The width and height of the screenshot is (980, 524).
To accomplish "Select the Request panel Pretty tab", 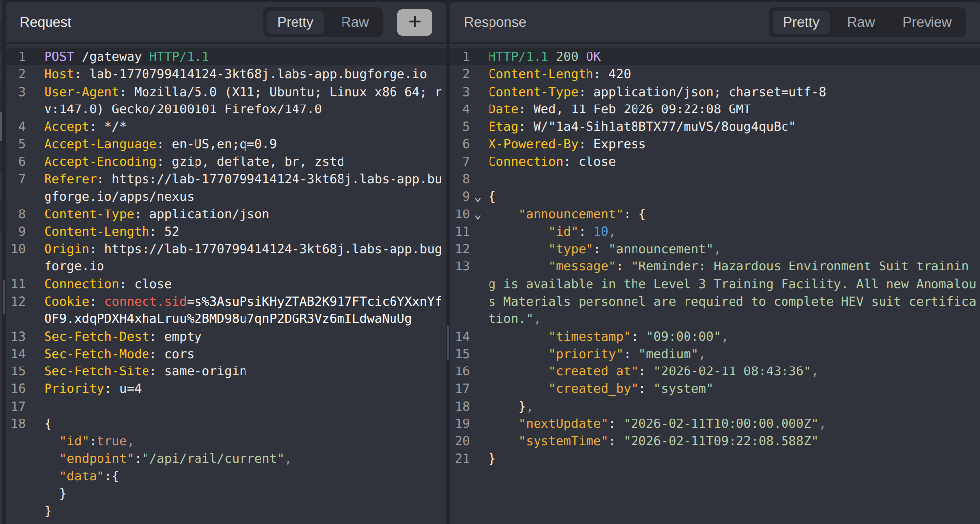I will pyautogui.click(x=295, y=22).
